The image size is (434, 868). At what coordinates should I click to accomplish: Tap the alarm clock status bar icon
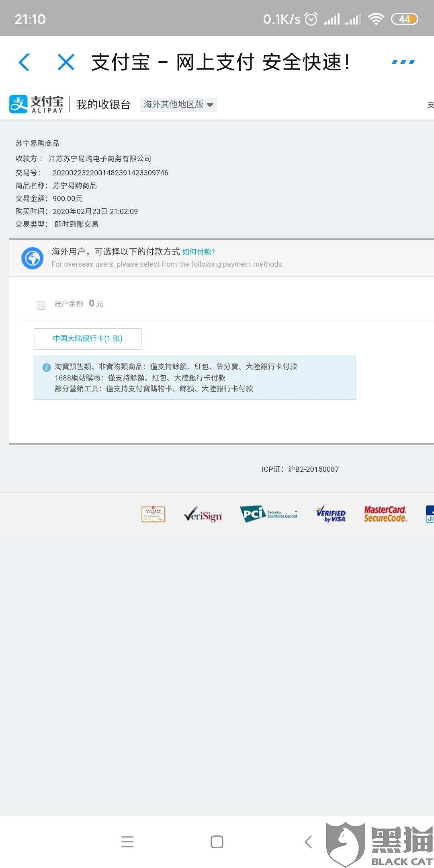[x=311, y=19]
